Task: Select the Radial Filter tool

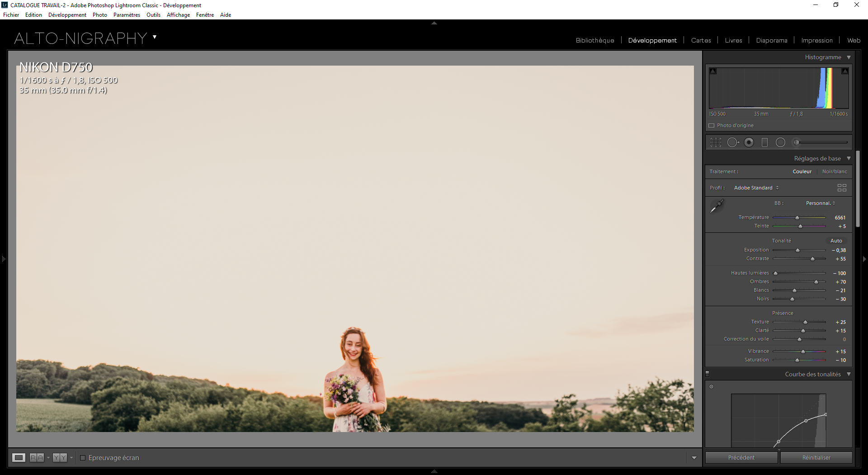Action: (x=780, y=142)
